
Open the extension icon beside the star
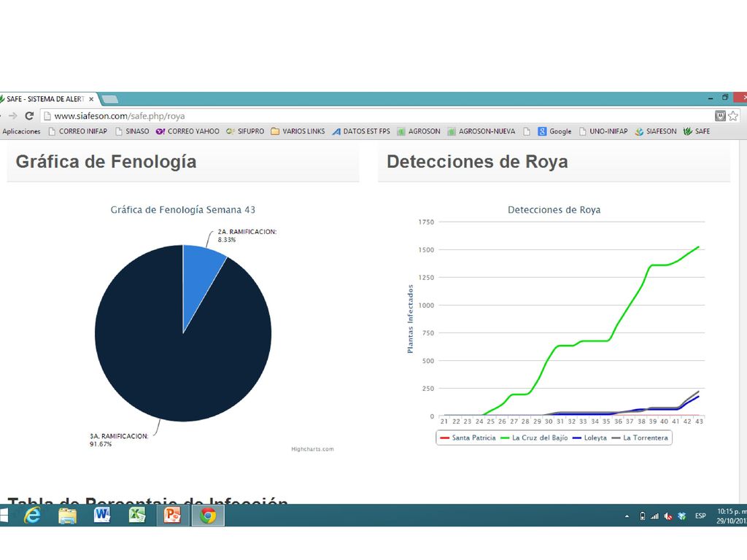coord(720,116)
